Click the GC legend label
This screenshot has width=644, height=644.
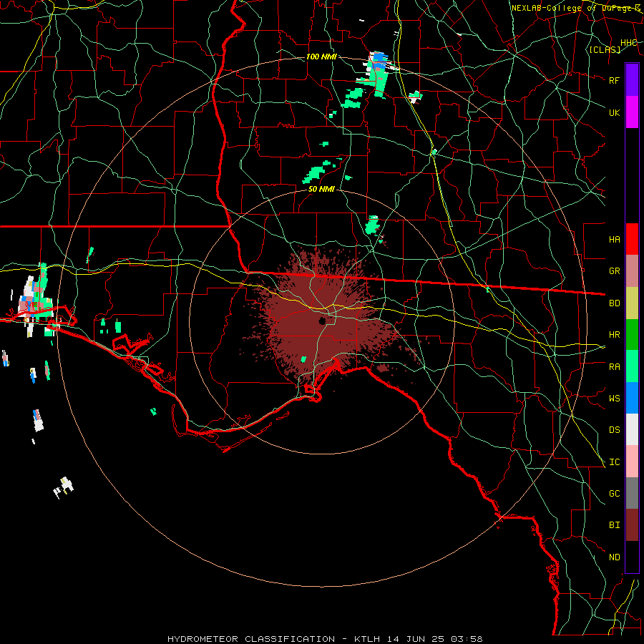(x=614, y=494)
